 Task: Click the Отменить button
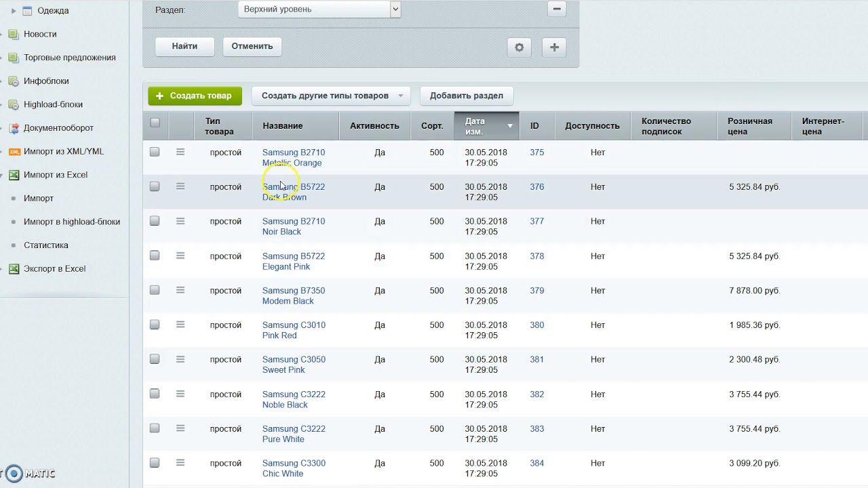(252, 46)
